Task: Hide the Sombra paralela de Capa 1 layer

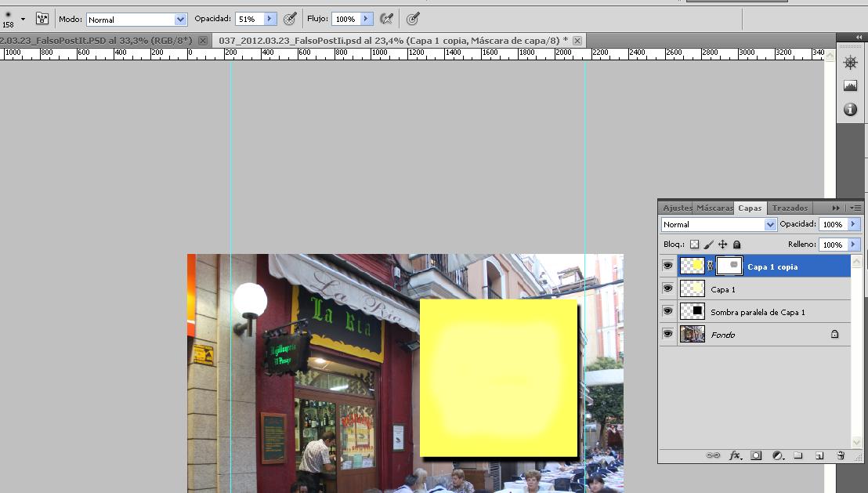Action: click(667, 312)
